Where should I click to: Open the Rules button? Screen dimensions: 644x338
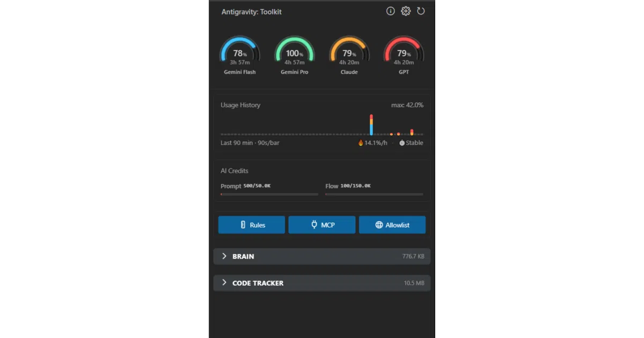(252, 225)
